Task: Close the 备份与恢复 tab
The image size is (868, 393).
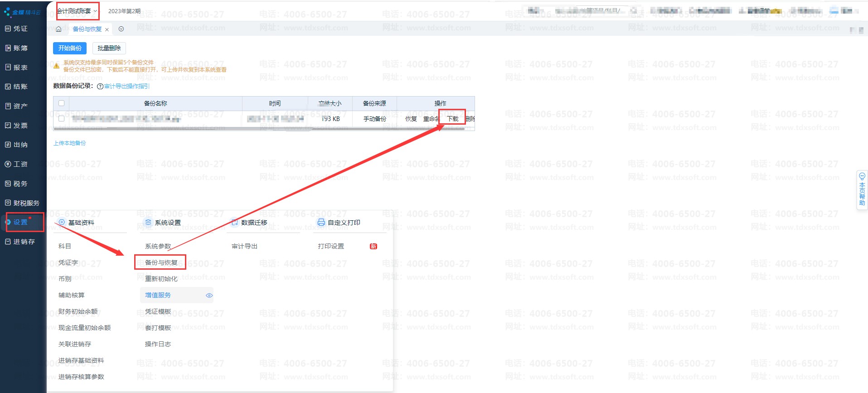Action: point(107,29)
